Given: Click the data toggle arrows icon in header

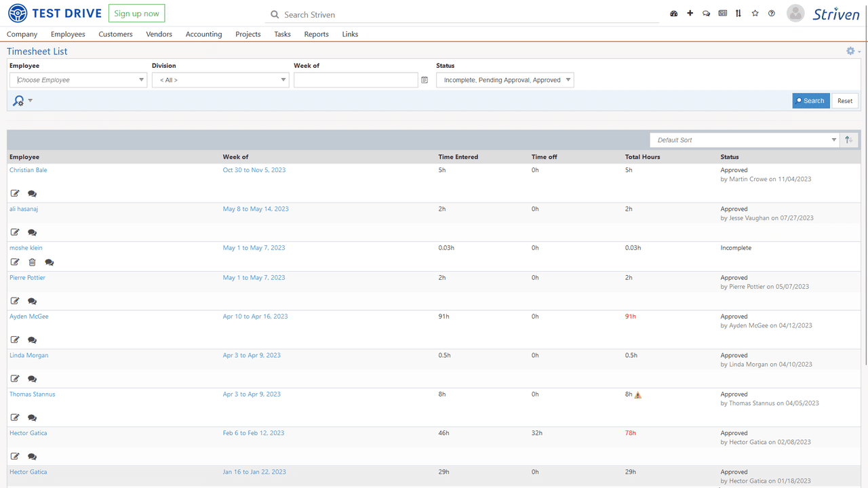Looking at the screenshot, I should tap(738, 13).
